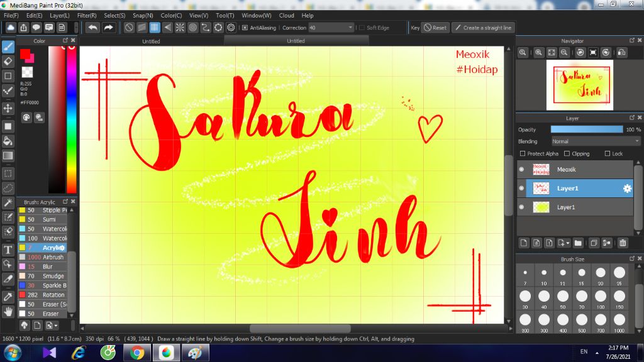Click the Navigator preview thumbnail
The height and width of the screenshot is (362, 644).
(x=579, y=85)
